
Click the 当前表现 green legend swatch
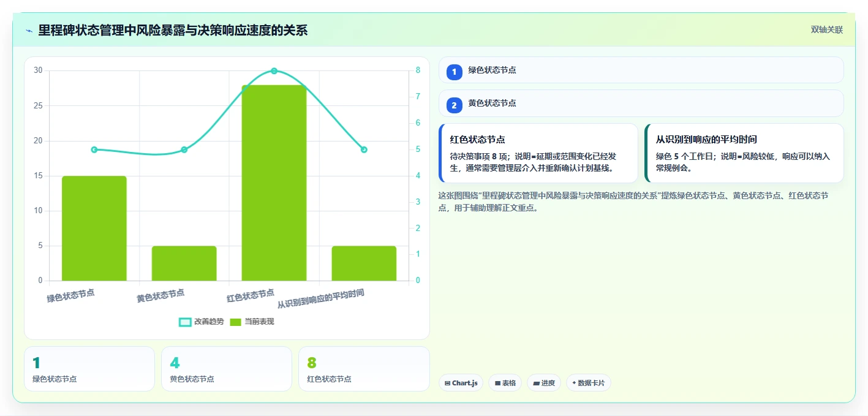(236, 322)
